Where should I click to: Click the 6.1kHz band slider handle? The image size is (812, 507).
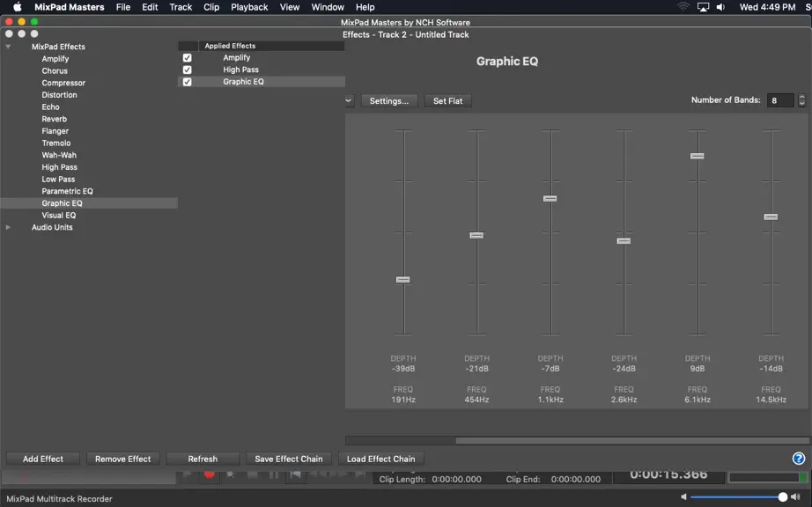[x=697, y=156]
